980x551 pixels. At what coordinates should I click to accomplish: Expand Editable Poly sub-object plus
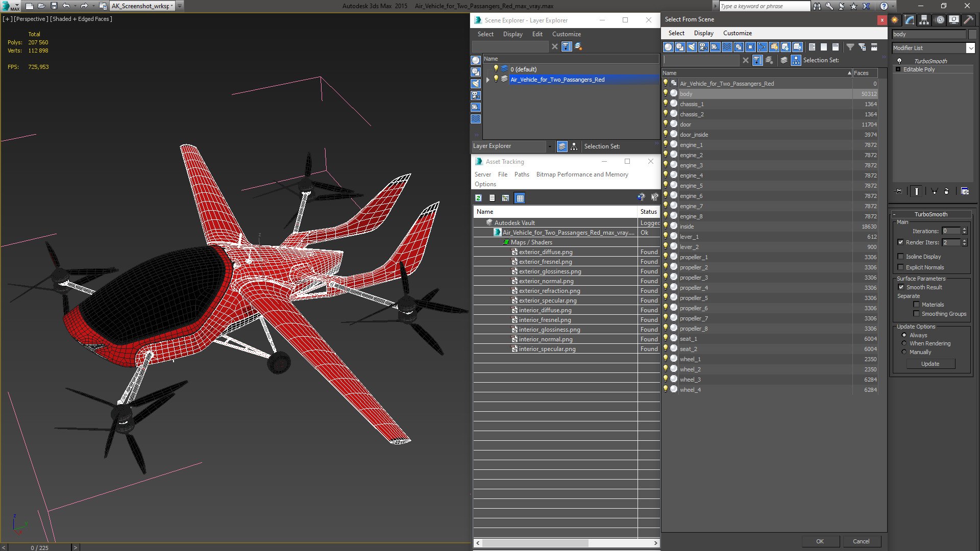(898, 69)
